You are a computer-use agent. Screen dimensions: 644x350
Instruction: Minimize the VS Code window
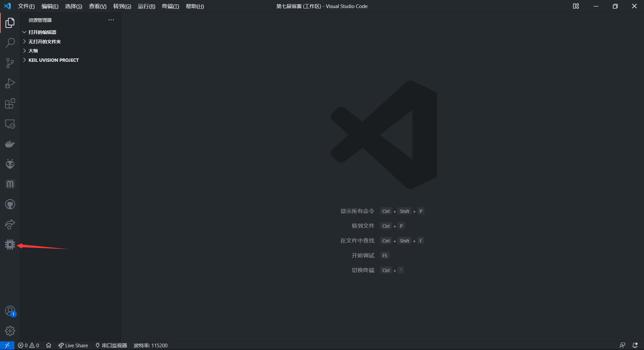596,6
